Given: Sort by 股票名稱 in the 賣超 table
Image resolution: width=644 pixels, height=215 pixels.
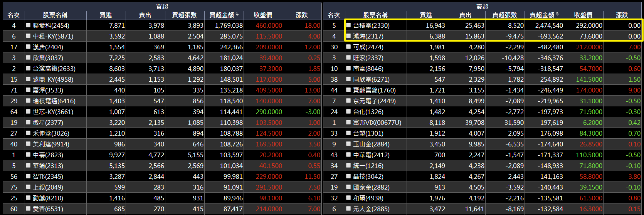Looking at the screenshot, I should 376,15.
